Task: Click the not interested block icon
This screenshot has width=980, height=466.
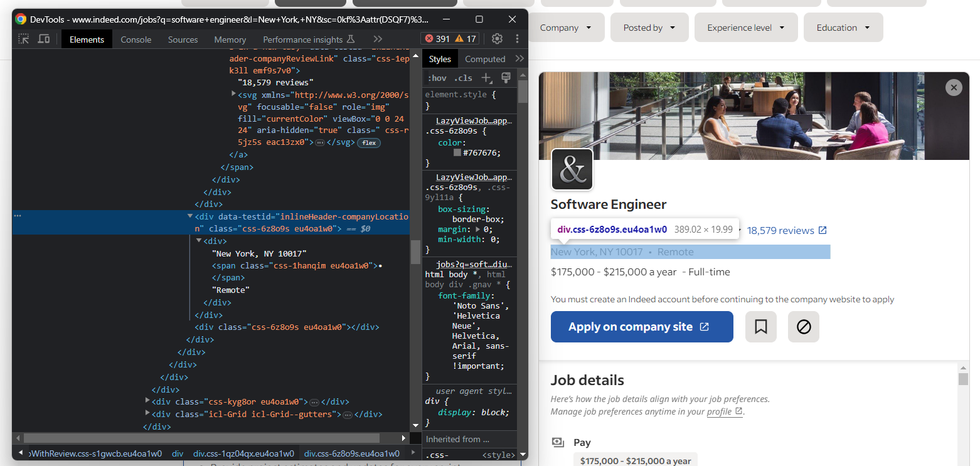Action: tap(803, 327)
